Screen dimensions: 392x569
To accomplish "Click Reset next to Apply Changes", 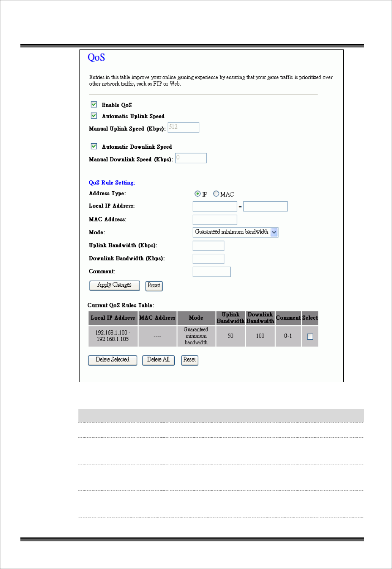I will 154,286.
